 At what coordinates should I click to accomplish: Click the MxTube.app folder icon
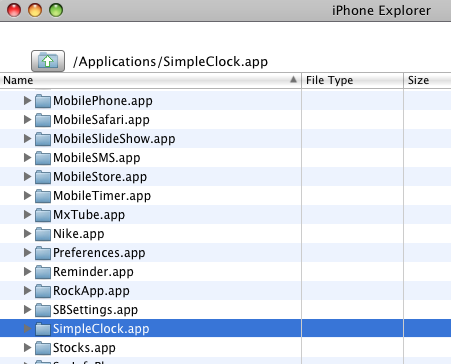pos(43,215)
